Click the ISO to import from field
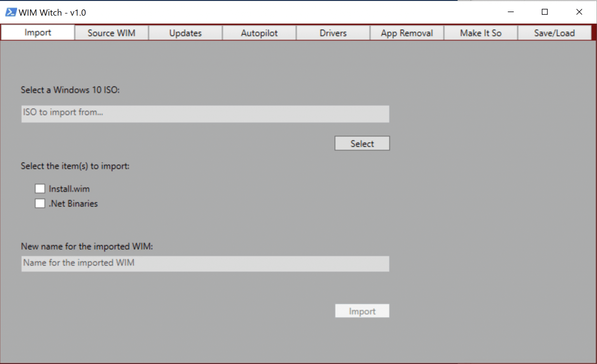 [x=205, y=113]
